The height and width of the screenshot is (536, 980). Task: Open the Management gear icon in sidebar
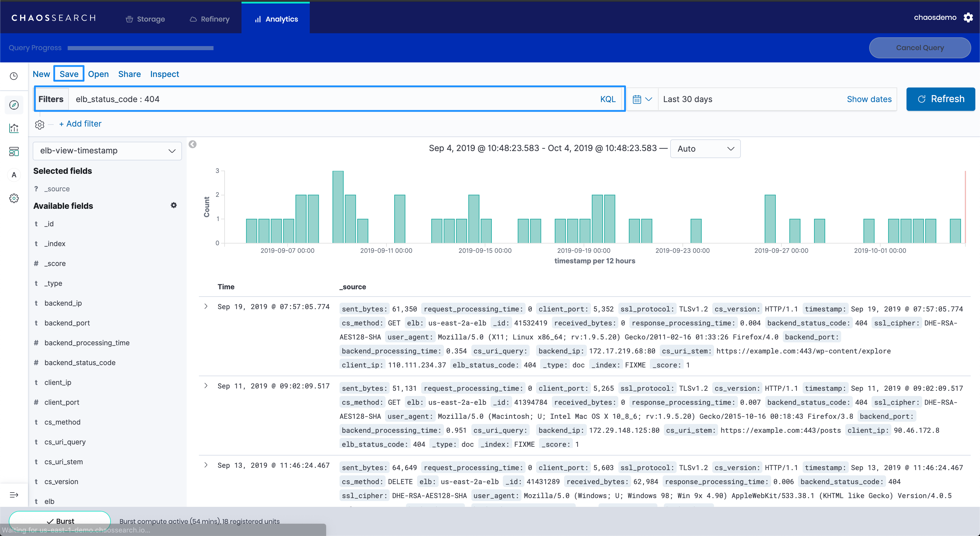click(x=14, y=198)
